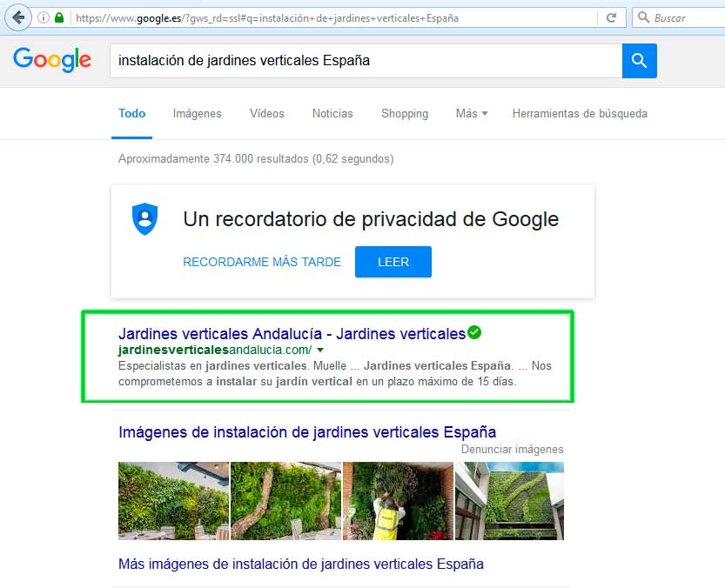
Task: Click the text Aproximadamente 374.000 resultados
Action: [213, 159]
